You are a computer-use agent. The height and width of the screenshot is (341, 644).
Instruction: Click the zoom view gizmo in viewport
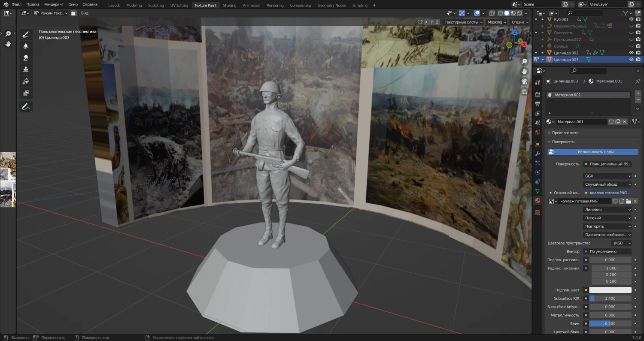[x=524, y=62]
